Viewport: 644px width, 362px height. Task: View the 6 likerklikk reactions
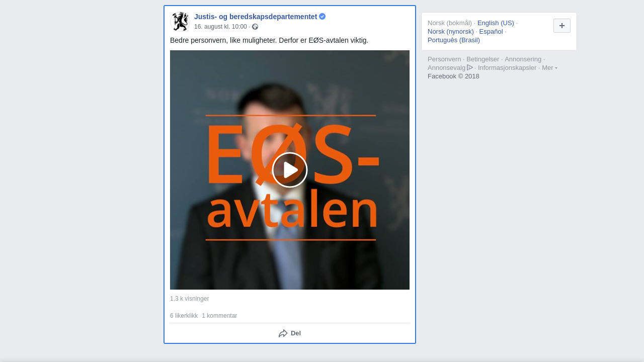click(x=184, y=316)
